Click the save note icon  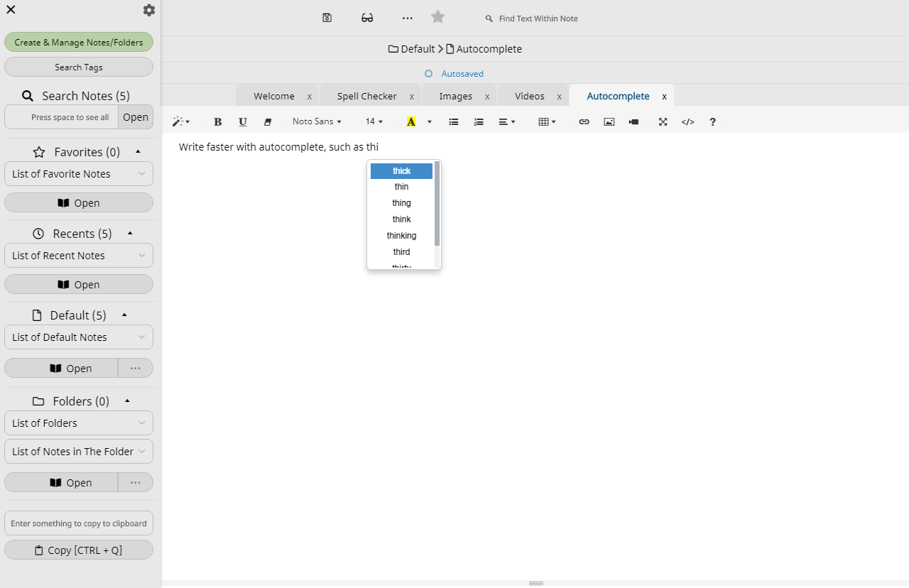(x=327, y=18)
